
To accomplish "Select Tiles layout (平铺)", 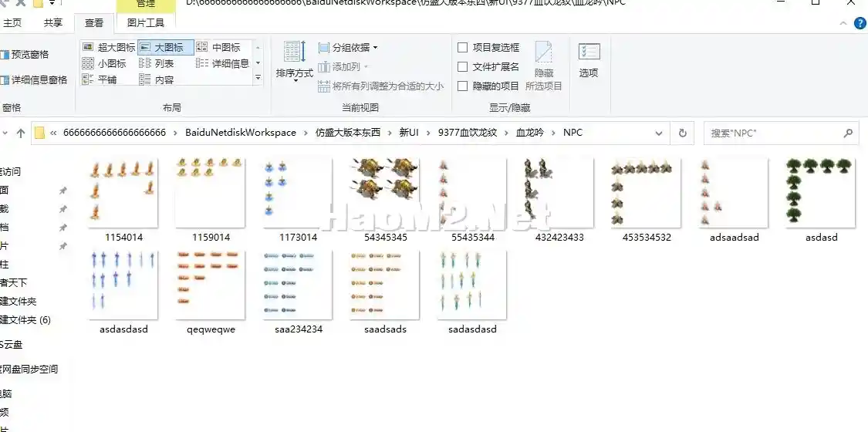I will pos(100,79).
